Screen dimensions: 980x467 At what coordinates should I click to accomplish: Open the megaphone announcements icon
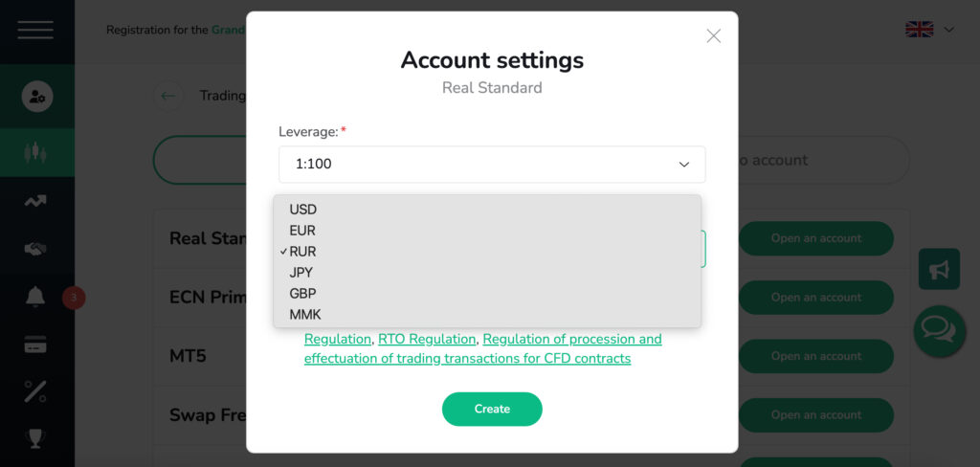pos(939,270)
